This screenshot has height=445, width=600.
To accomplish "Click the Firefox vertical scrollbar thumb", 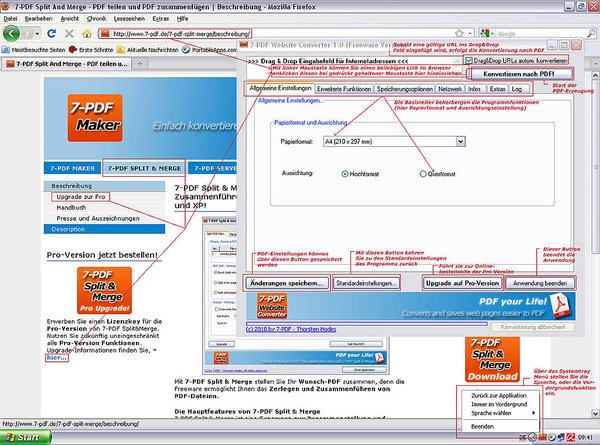I will click(x=595, y=167).
